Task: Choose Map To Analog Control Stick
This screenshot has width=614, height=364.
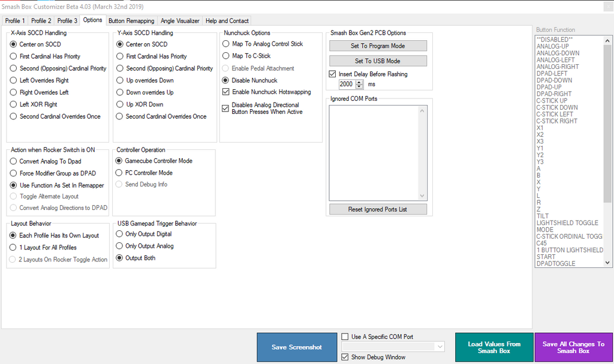Action: click(x=226, y=44)
